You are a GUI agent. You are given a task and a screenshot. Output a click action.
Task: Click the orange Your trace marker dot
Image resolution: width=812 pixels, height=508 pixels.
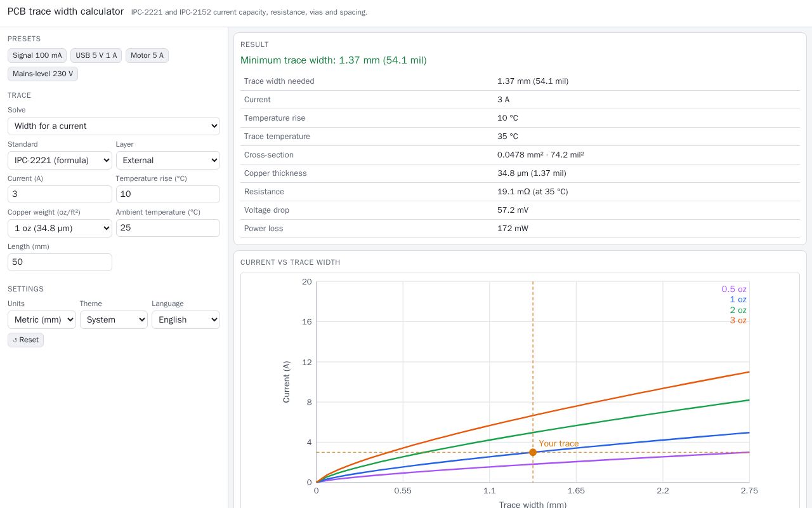(533, 452)
